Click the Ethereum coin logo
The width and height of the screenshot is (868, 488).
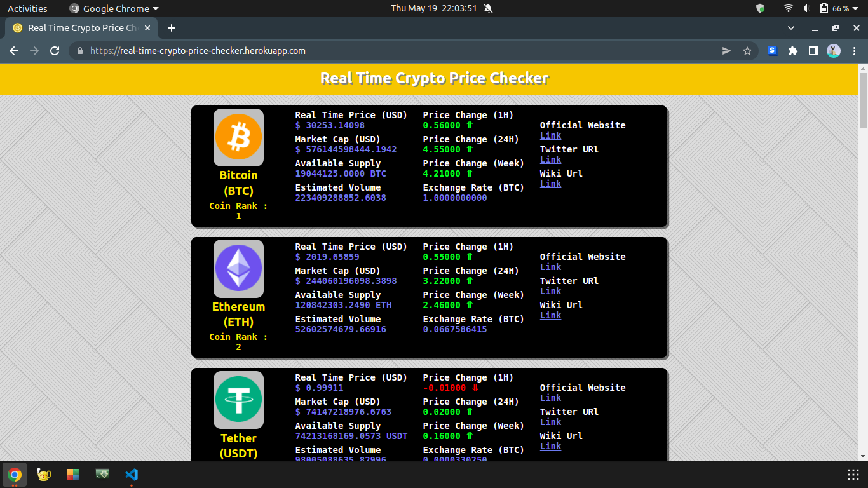click(238, 269)
